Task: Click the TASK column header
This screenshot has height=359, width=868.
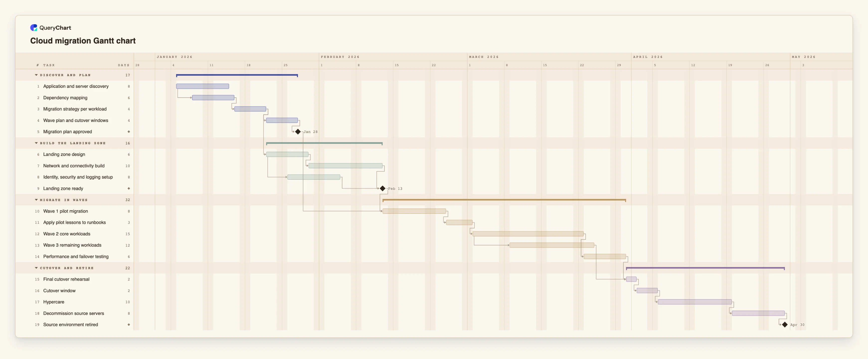Action: coord(49,65)
